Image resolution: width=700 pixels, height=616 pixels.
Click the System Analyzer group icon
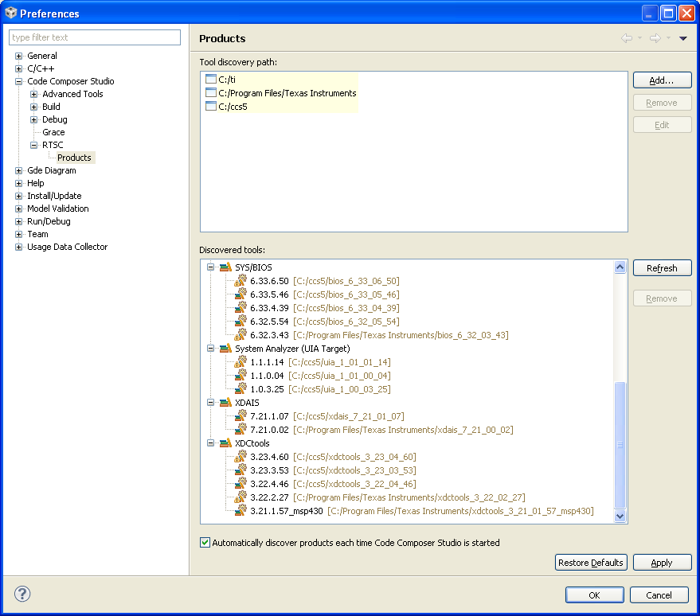point(225,349)
